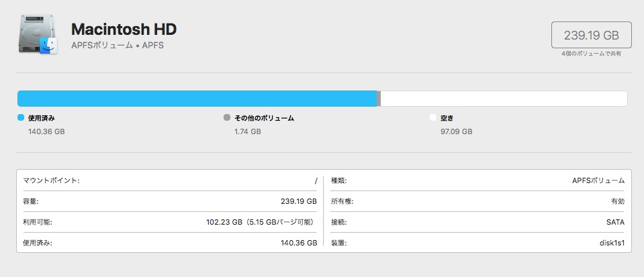Click the blue 使用済み legend dot
The height and width of the screenshot is (277, 644).
click(21, 117)
